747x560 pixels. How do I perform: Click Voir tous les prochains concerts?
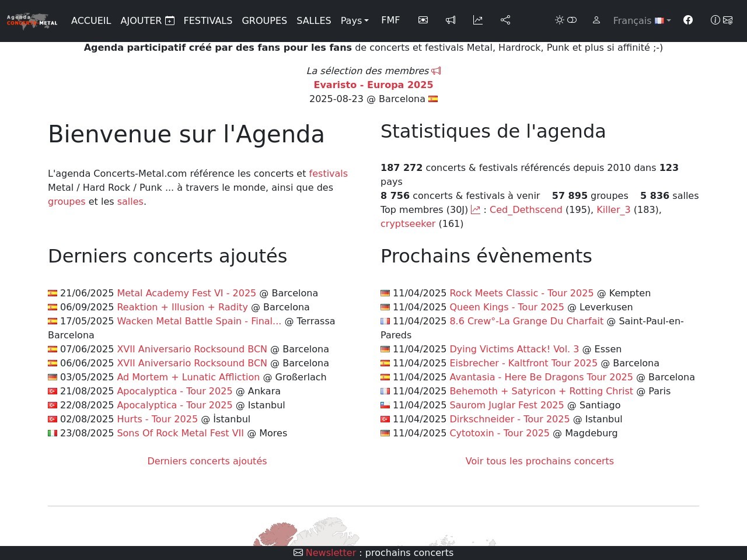pyautogui.click(x=540, y=461)
